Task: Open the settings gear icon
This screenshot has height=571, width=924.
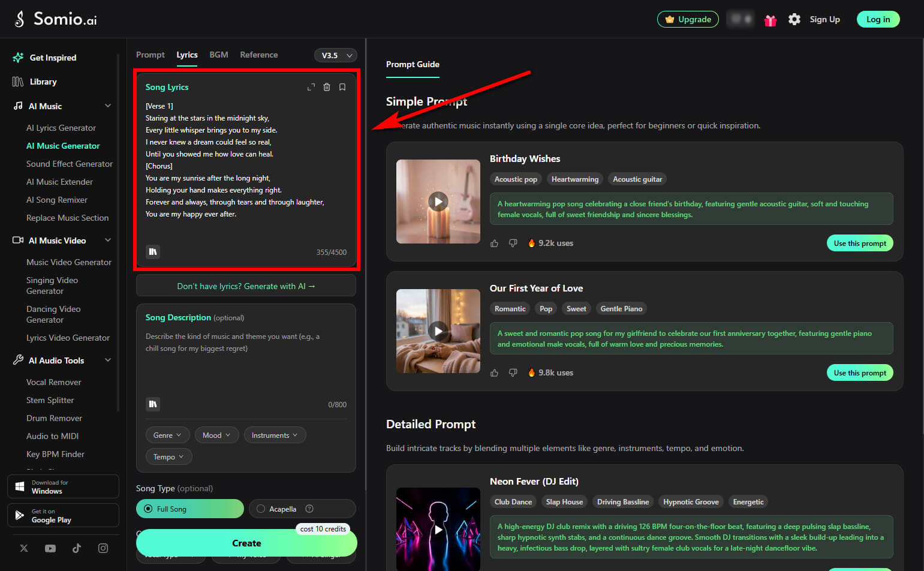Action: tap(794, 19)
